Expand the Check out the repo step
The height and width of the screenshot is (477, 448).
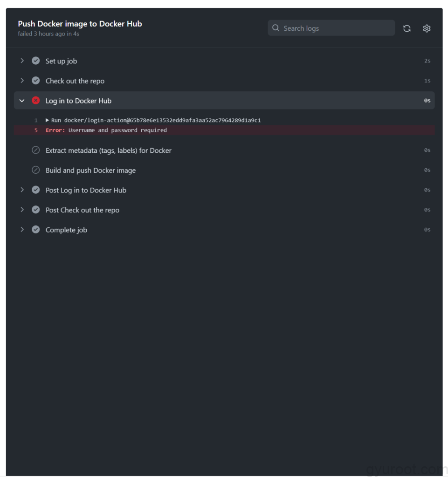(22, 81)
